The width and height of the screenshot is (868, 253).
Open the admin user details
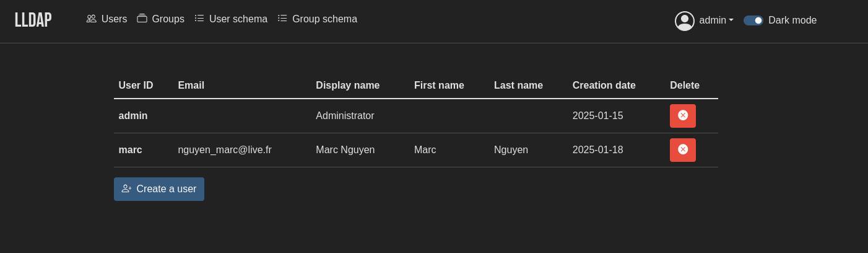coord(133,116)
